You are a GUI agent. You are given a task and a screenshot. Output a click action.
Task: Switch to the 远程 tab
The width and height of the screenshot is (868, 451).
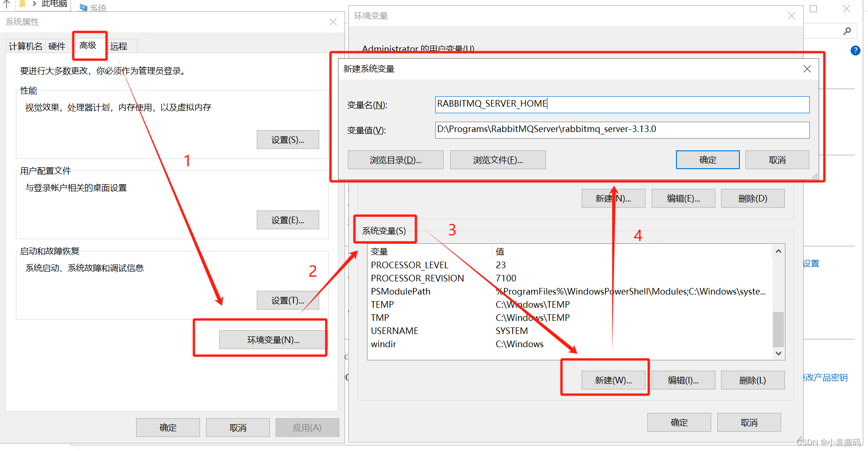[119, 46]
